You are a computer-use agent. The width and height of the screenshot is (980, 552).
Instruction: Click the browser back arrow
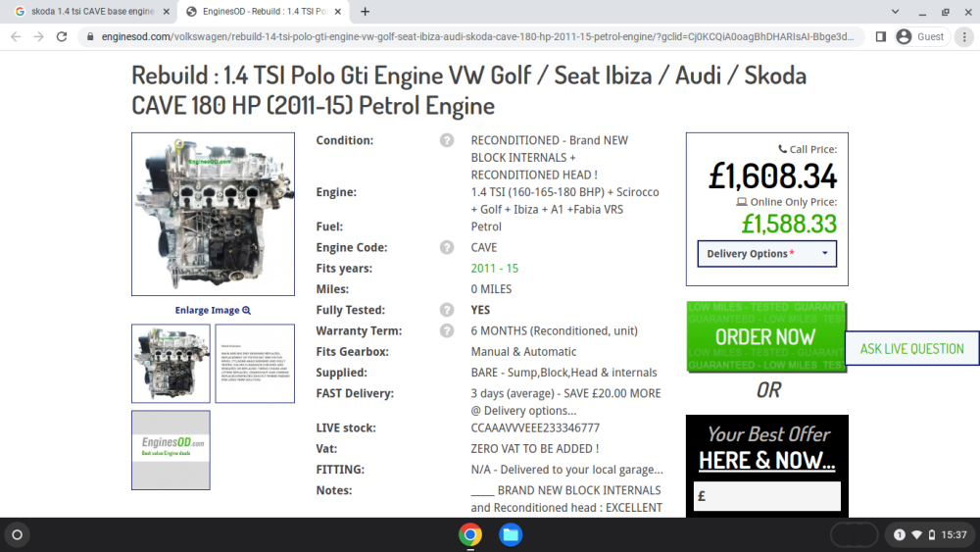[17, 37]
